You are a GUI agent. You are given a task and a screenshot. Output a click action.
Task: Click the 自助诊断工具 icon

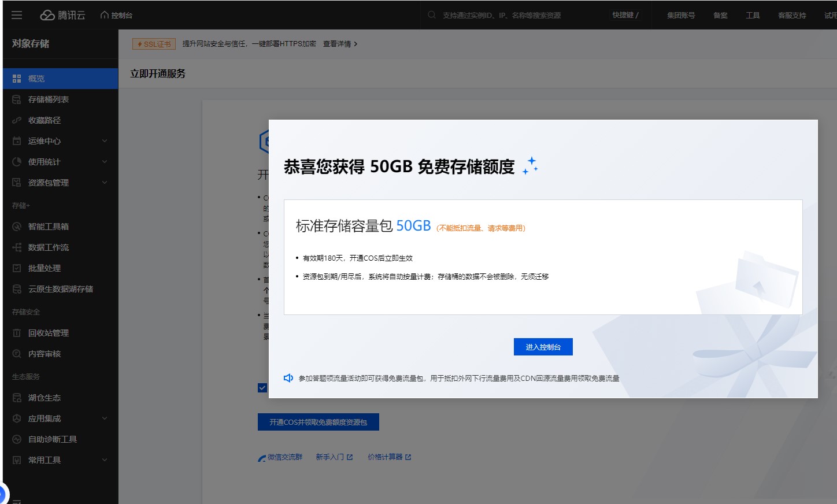point(17,439)
